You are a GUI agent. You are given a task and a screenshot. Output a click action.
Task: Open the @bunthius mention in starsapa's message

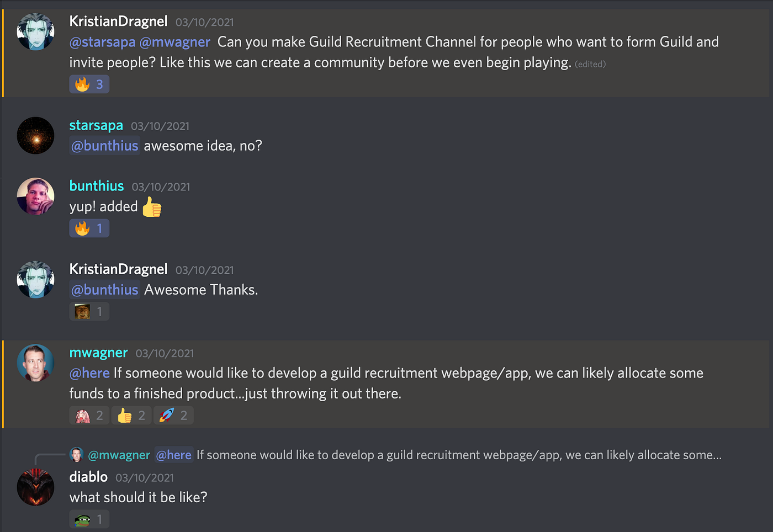tap(104, 145)
